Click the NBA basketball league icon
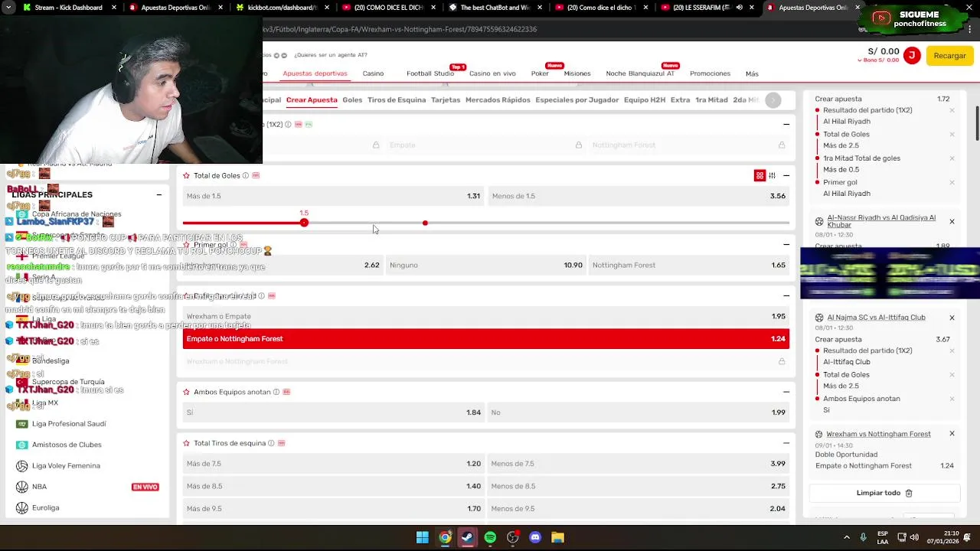Image resolution: width=980 pixels, height=551 pixels. (x=21, y=487)
